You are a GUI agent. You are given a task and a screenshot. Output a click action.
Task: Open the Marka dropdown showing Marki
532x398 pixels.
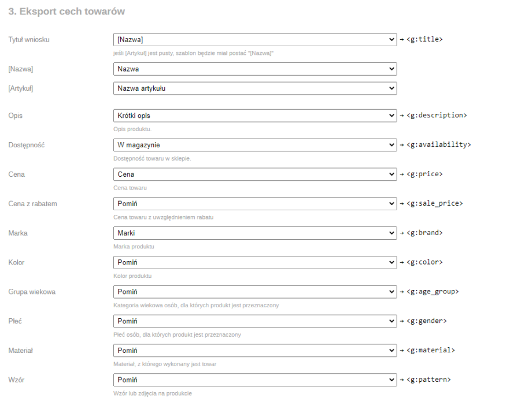[255, 233]
